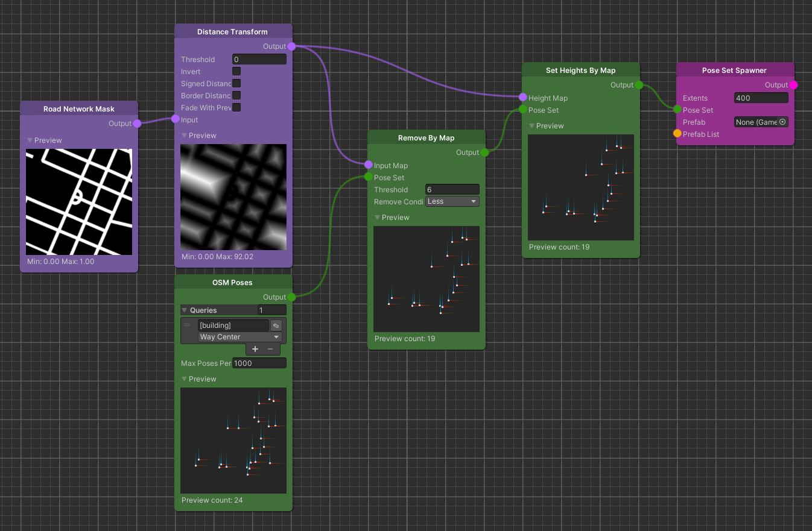Select the Distance Transform node title bar
Screen dimensions: 812x531
tap(232, 32)
